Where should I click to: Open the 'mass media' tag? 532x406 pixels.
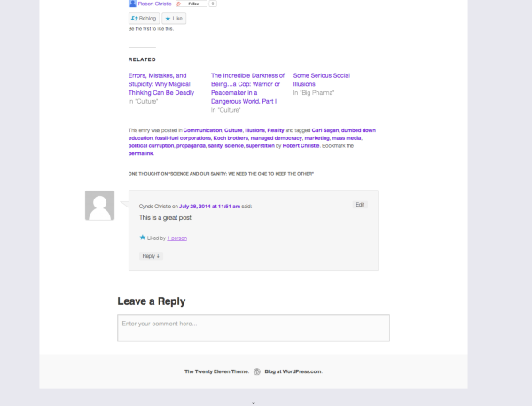pos(347,138)
